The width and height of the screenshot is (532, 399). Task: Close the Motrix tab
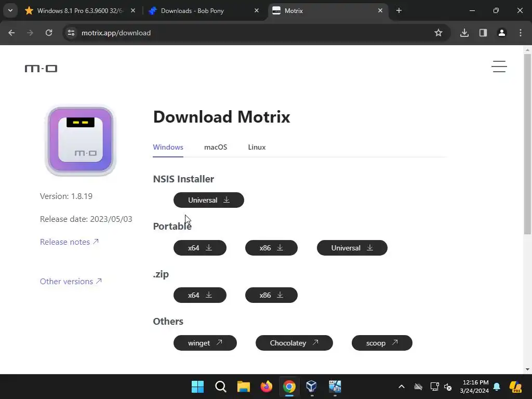tap(380, 11)
